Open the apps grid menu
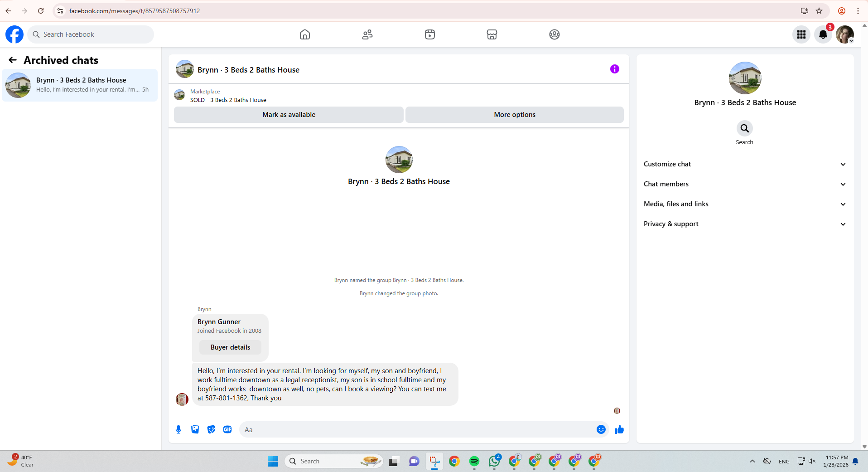 point(801,34)
